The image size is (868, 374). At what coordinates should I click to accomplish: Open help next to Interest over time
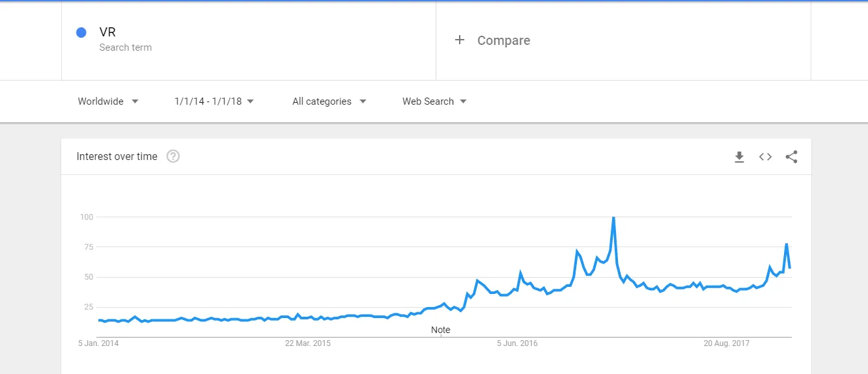pyautogui.click(x=173, y=156)
